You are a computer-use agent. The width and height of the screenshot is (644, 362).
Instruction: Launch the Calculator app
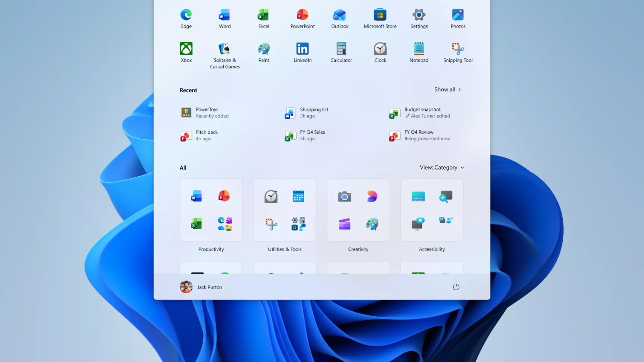tap(341, 53)
